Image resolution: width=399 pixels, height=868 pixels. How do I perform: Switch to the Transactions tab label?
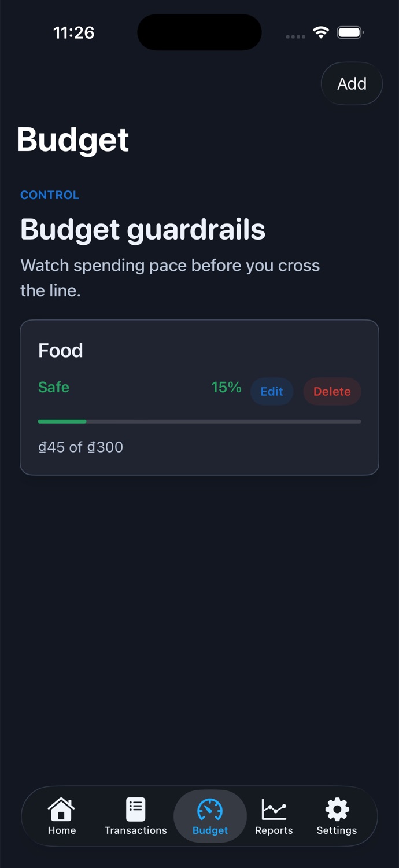[x=135, y=830]
